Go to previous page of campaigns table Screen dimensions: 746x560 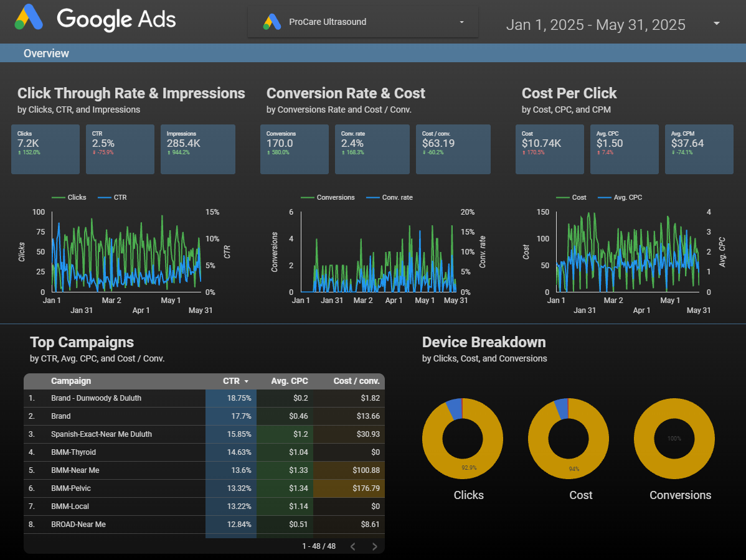[352, 546]
